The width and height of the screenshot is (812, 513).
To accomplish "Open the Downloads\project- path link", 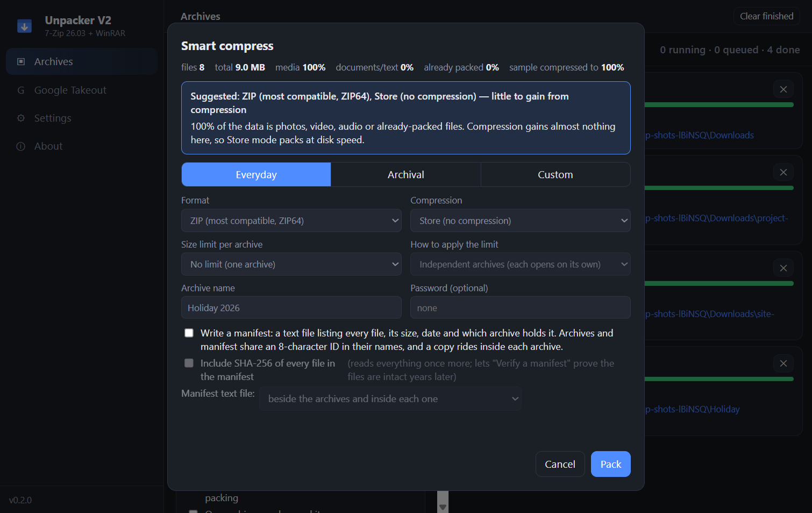I will click(716, 218).
